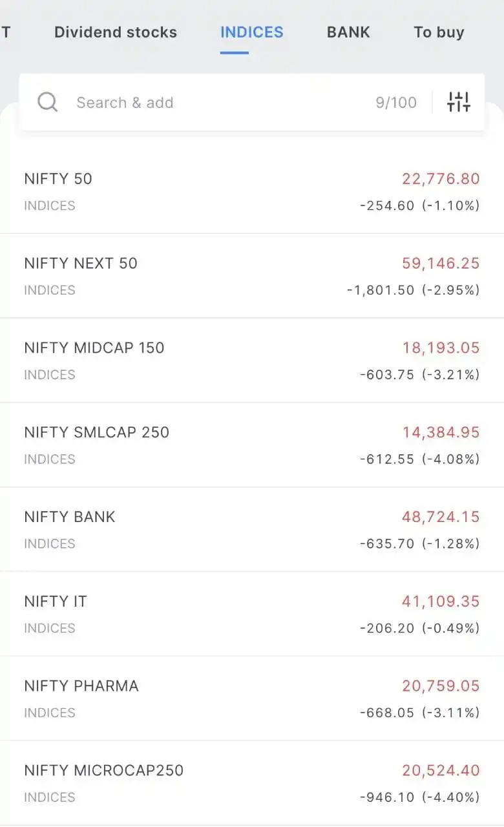Open NIFTY SMLCAP 250 details
This screenshot has height=827, width=504.
pos(252,445)
